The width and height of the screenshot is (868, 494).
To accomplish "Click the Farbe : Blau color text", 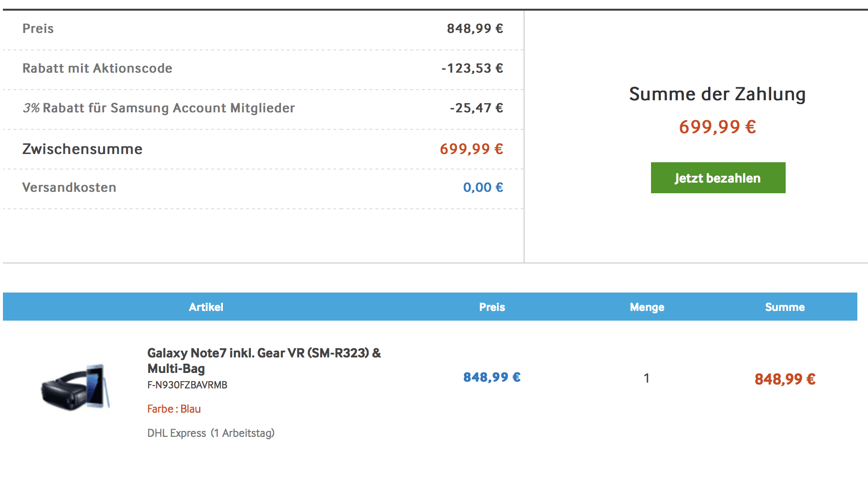I will click(x=174, y=409).
